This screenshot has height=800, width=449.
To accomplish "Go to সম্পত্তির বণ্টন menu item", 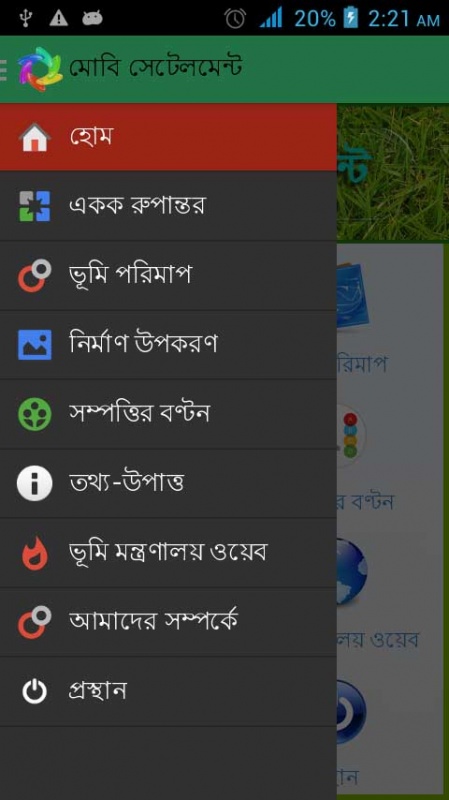I will point(168,414).
